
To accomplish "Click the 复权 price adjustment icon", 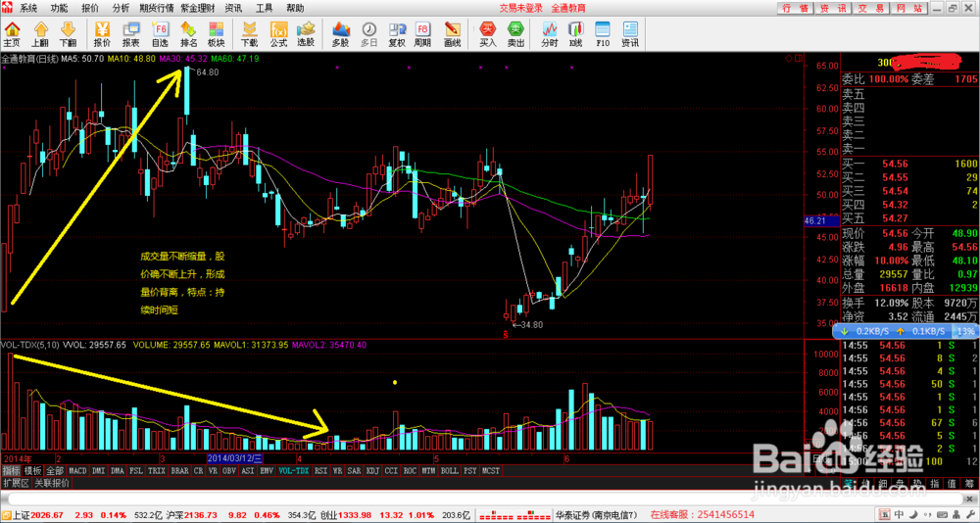I will (397, 33).
